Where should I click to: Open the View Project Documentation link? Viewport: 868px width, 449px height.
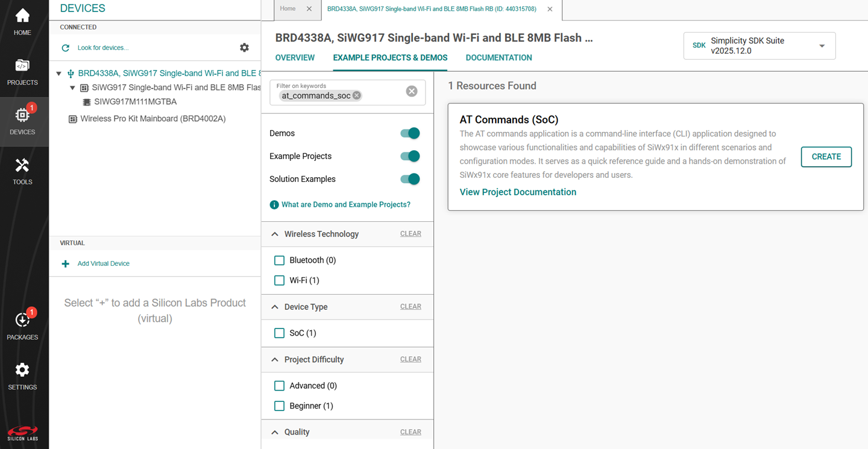(x=518, y=192)
